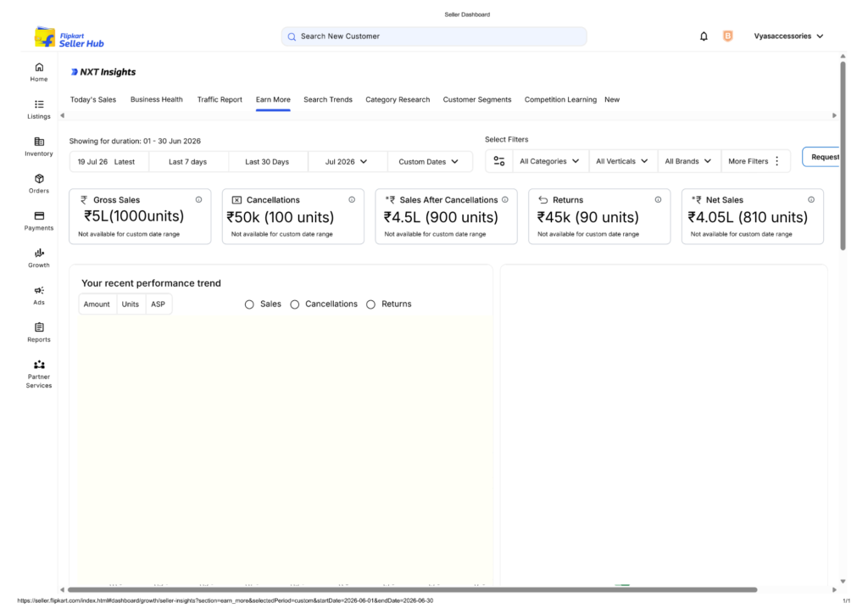868x614 pixels.
Task: Open the Business Health tab
Action: click(x=157, y=100)
